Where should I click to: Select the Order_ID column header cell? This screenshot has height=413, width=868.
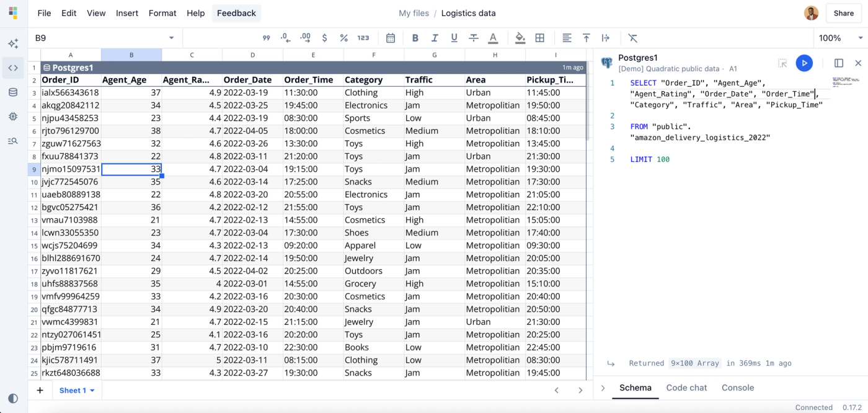[x=71, y=80]
